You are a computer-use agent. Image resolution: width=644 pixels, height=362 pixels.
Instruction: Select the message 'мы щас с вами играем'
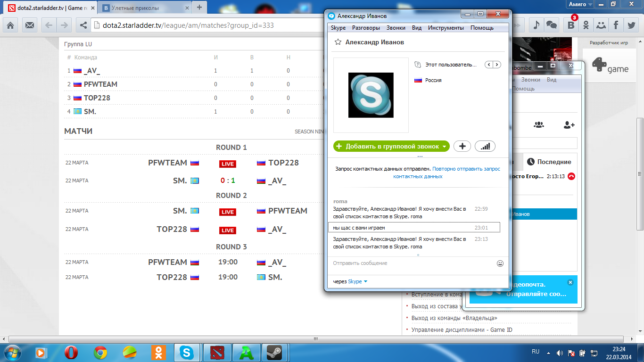(x=414, y=228)
